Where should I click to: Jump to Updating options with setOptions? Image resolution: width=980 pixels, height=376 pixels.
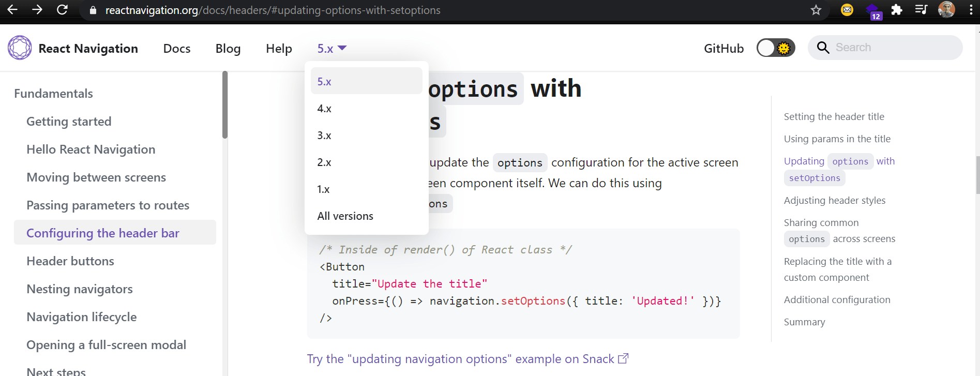(x=839, y=169)
